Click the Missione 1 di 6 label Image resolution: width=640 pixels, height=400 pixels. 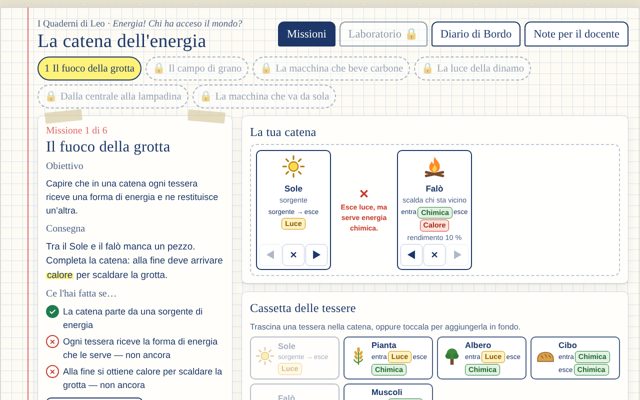[77, 130]
